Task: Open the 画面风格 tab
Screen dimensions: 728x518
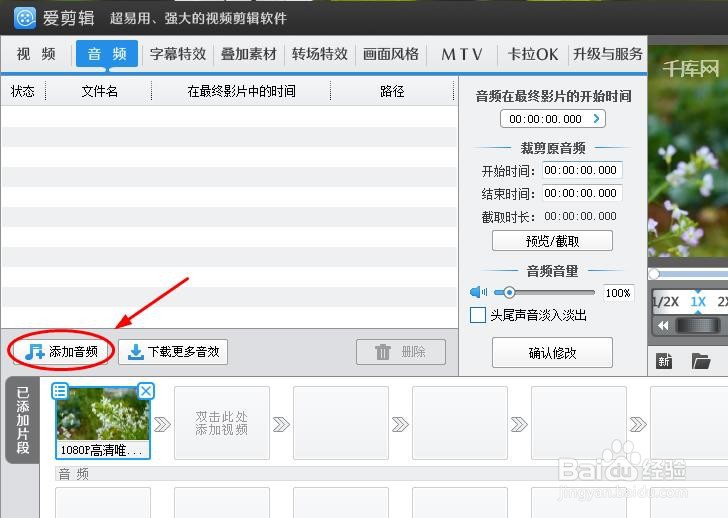Action: pyautogui.click(x=391, y=54)
